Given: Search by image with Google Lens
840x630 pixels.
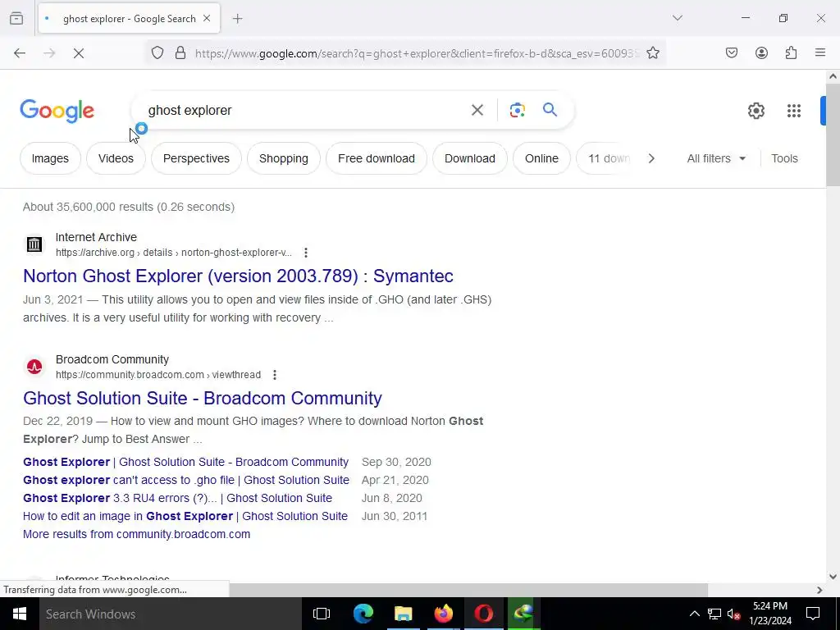Looking at the screenshot, I should [517, 111].
